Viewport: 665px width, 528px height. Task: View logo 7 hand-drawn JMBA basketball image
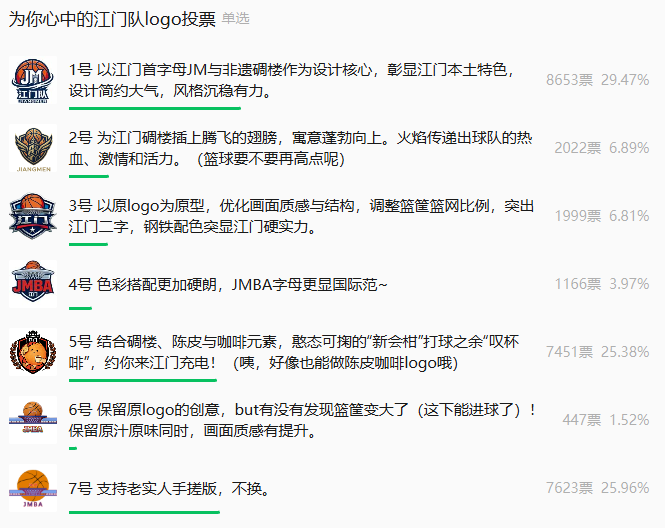(33, 488)
